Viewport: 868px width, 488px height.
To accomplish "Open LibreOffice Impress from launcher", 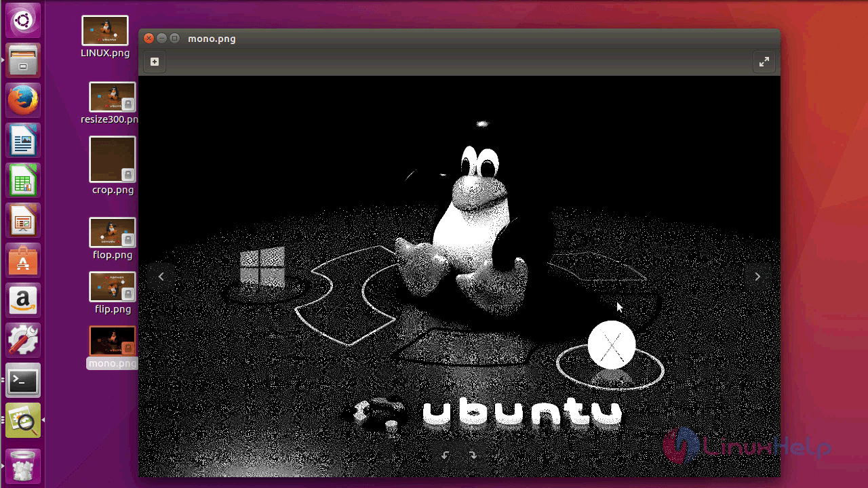I will point(23,220).
